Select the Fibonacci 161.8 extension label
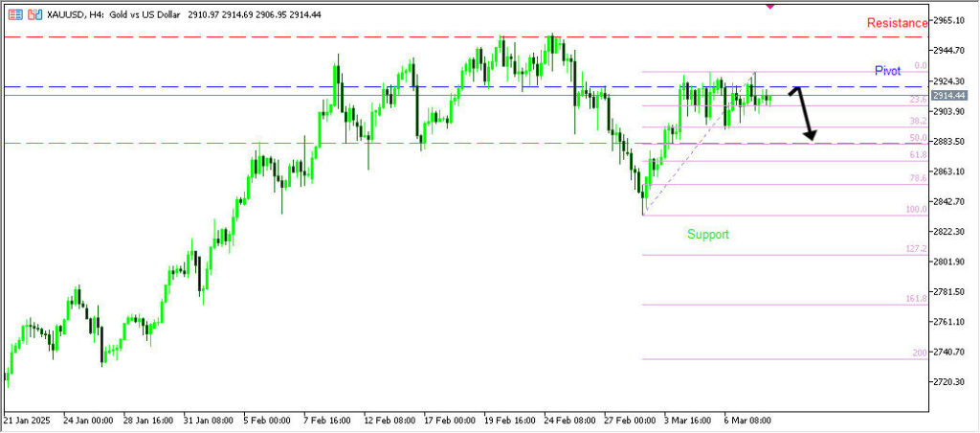Screen dimensions: 980x433 (x=916, y=299)
